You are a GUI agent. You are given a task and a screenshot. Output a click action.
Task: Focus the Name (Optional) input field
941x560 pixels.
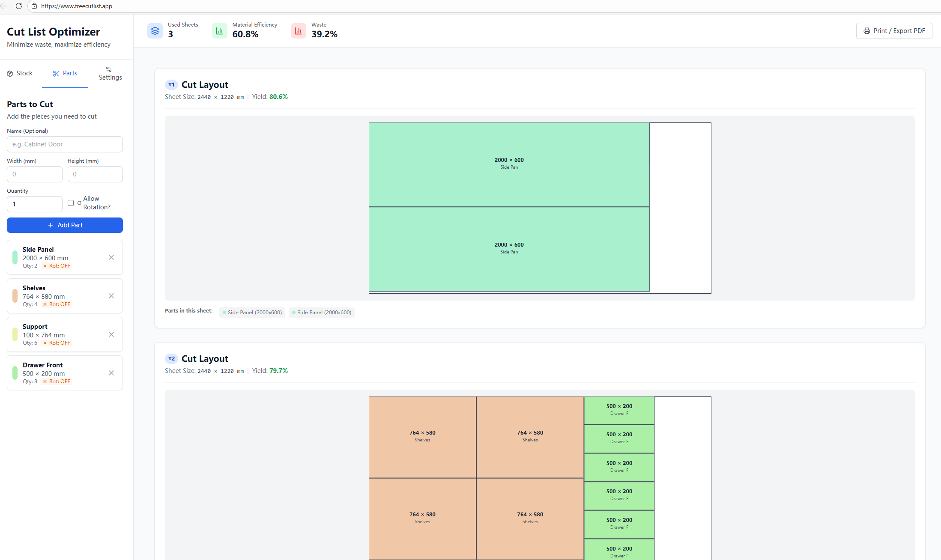[65, 144]
